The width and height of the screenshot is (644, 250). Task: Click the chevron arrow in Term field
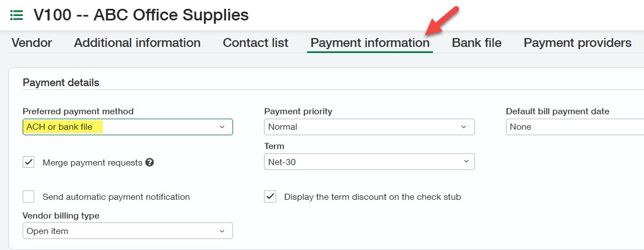(466, 162)
